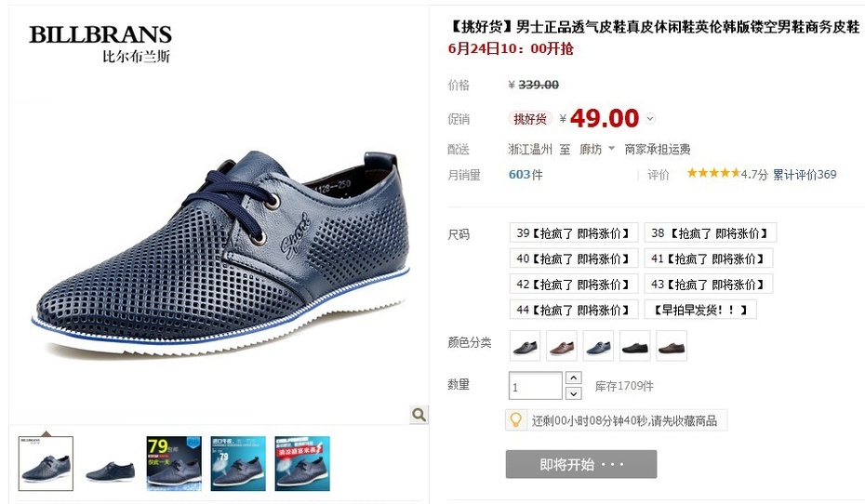Pick size 44 option
Screen dimensions: 865x504
[574, 310]
